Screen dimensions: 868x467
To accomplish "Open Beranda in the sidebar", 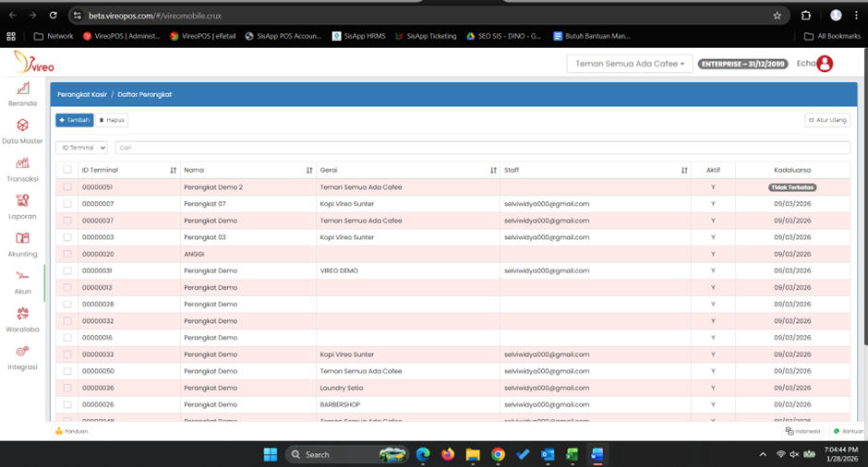I will pyautogui.click(x=22, y=90).
